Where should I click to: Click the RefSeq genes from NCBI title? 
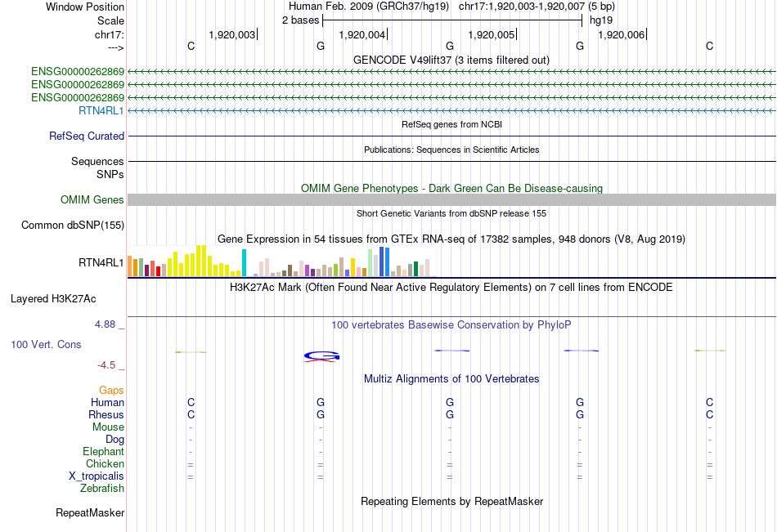click(x=452, y=124)
